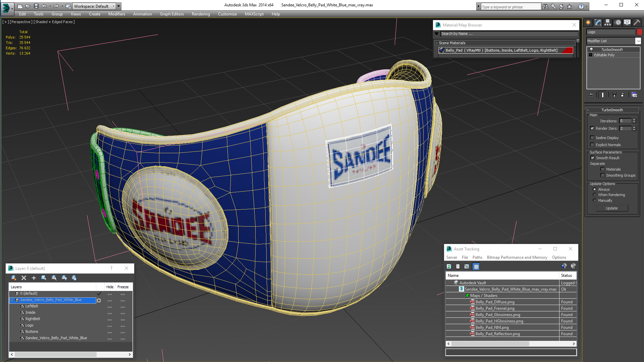Click Hide/Unhide All Layers icon
The image size is (644, 362).
click(x=64, y=278)
